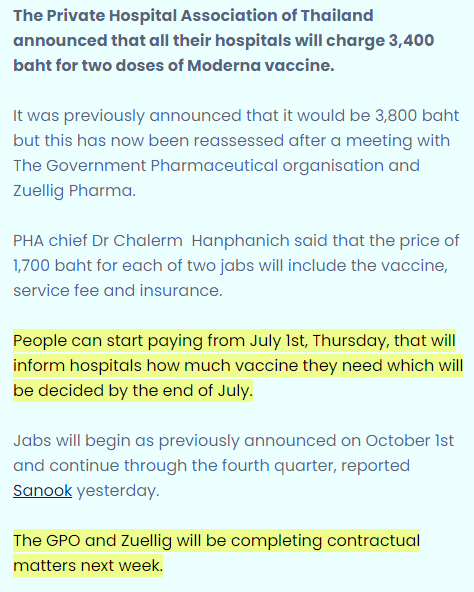Click the bold headline about Private Hospital Association
The width and height of the screenshot is (474, 592).
pos(224,40)
